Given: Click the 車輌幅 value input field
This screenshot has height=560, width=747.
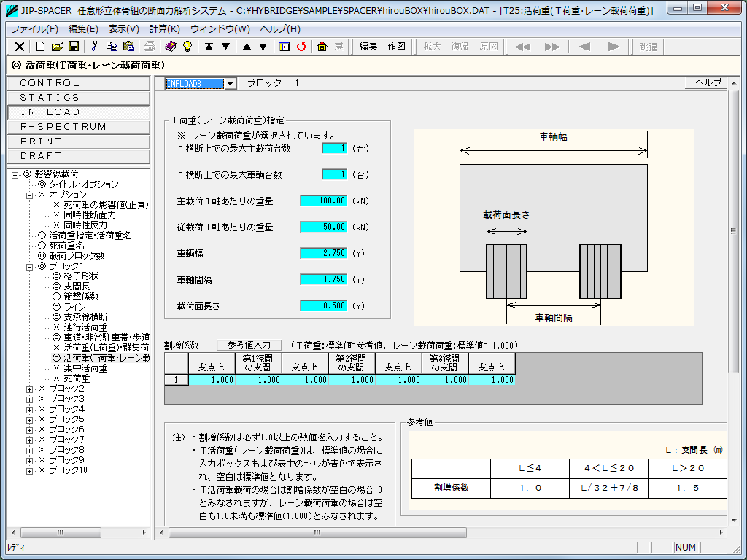Looking at the screenshot, I should click(324, 253).
